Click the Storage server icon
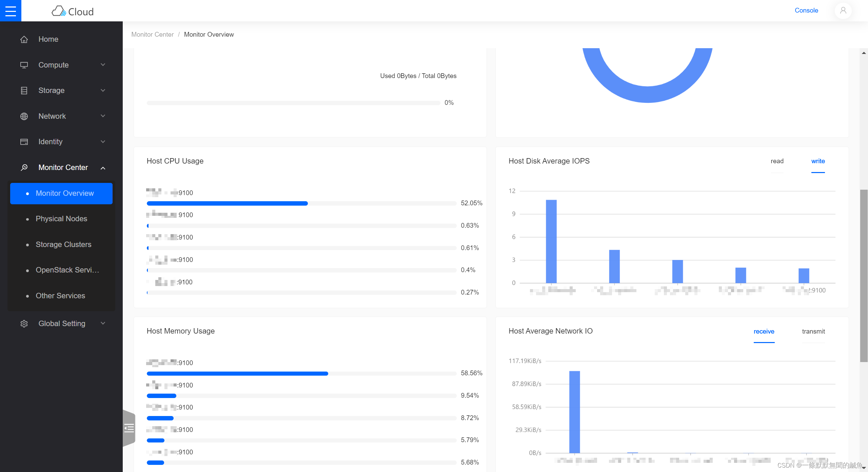 (x=24, y=91)
